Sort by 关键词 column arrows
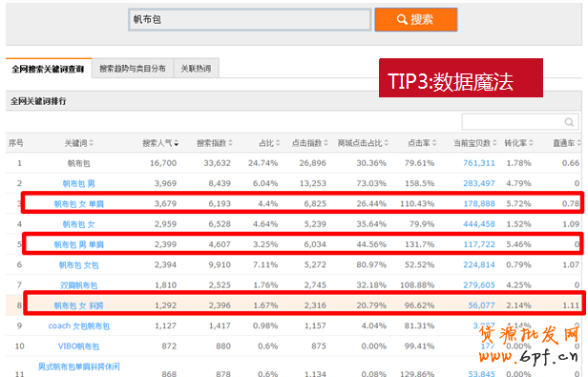This screenshot has height=377, width=588. click(91, 143)
